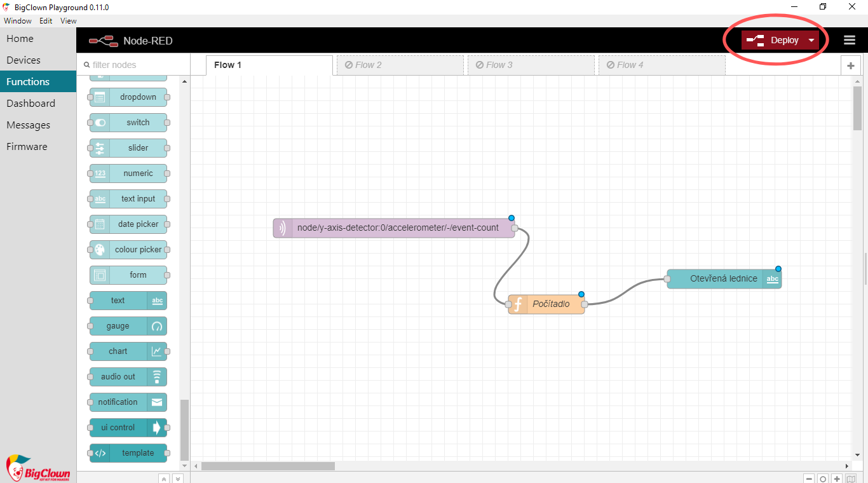Click the BigClown logo
The height and width of the screenshot is (483, 868).
(x=37, y=468)
